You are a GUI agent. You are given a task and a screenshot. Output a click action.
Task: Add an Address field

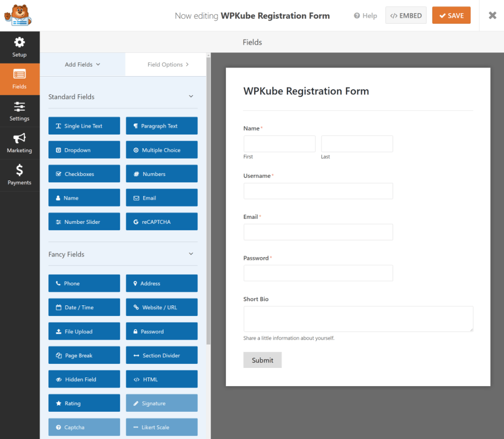pos(162,283)
